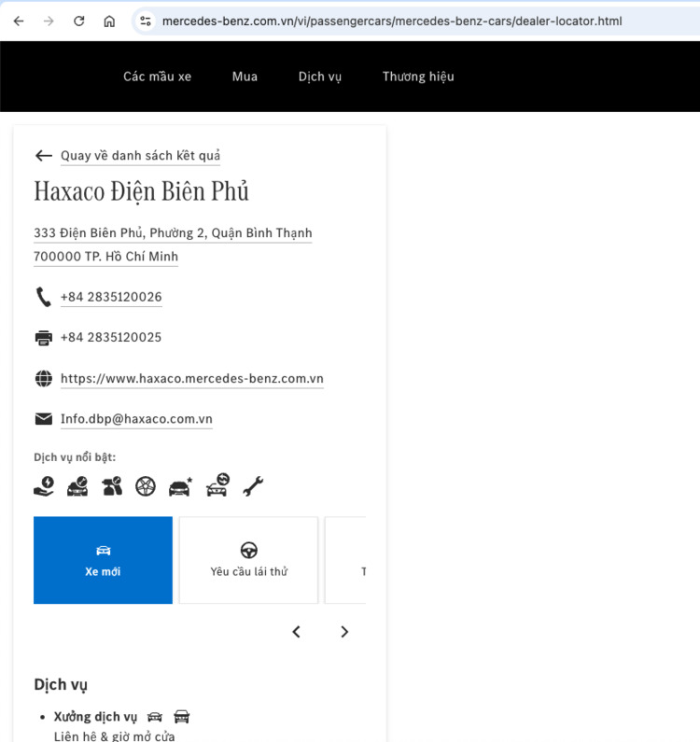Screen dimensions: 700x742
Task: Return via Quay về danh sách kết quả
Action: 141,156
